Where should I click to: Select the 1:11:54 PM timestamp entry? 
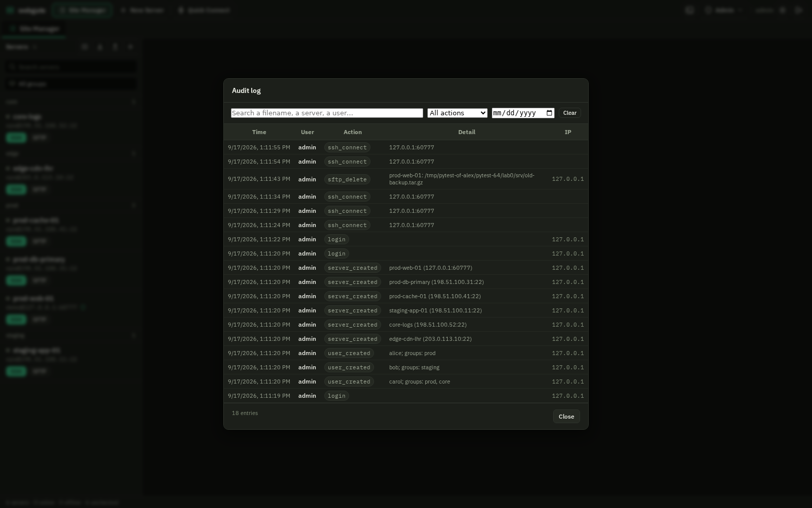coord(259,162)
